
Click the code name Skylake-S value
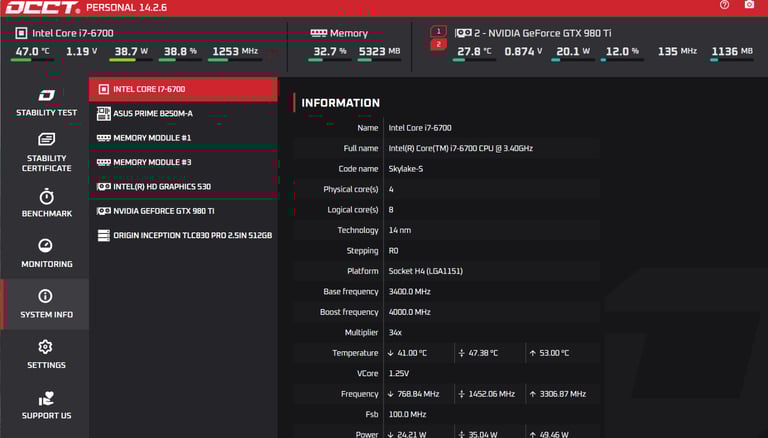click(406, 169)
